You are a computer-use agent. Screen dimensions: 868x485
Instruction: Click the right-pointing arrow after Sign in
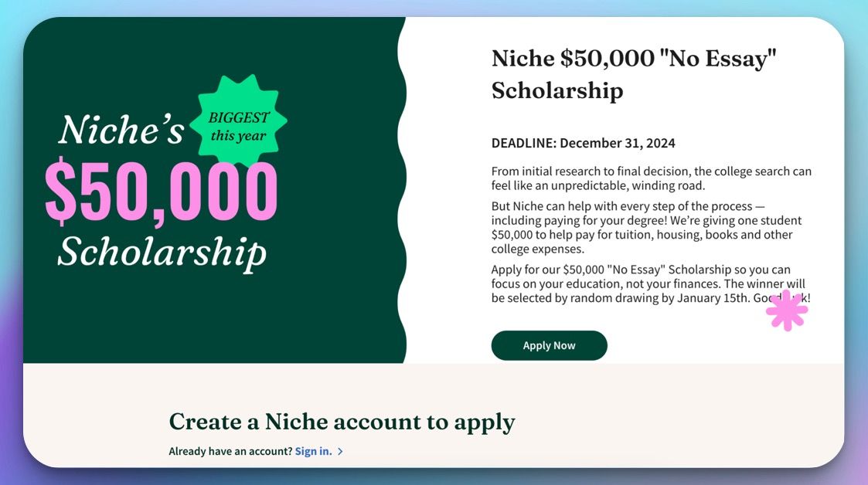338,451
